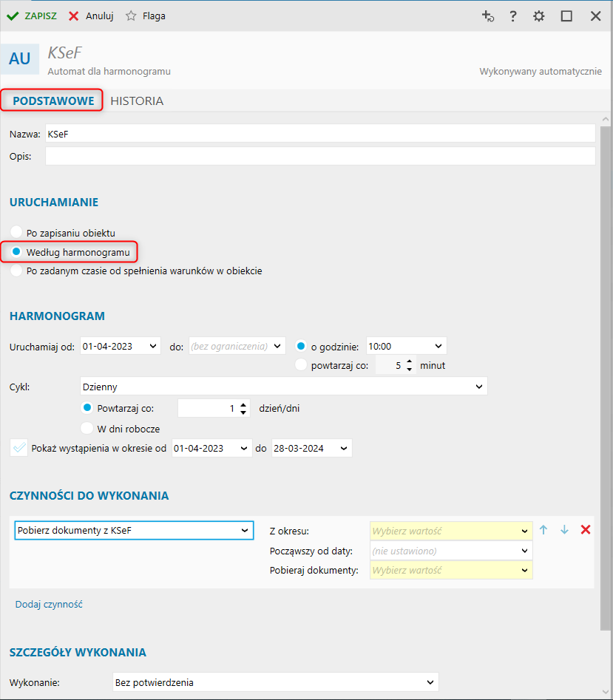The image size is (613, 700).
Task: Toggle 'Pokaż wystąpienia w okresie' checkbox
Action: [19, 448]
